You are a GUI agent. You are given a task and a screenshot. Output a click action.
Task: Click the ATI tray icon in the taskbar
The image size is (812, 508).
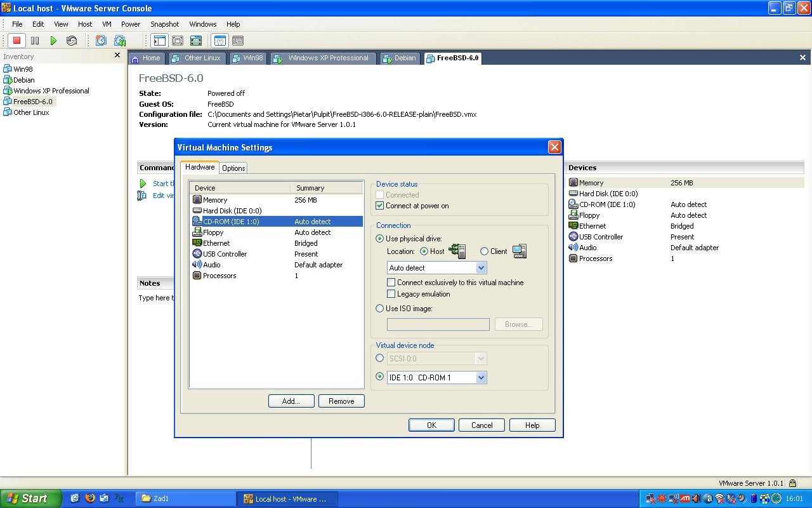coord(686,498)
